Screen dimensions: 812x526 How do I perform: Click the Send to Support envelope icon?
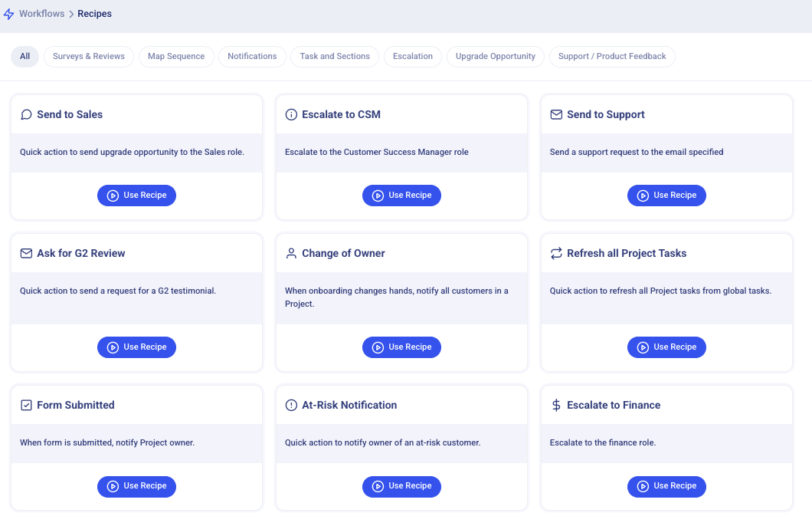[556, 114]
